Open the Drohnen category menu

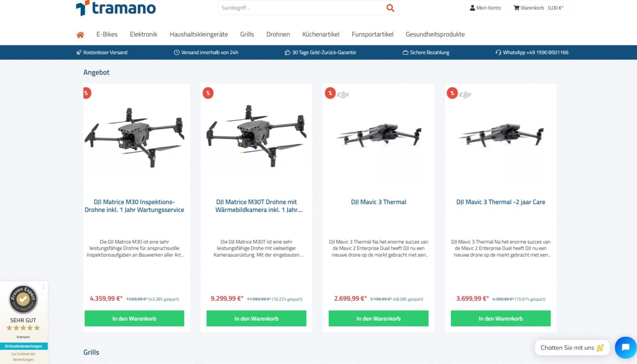click(x=278, y=34)
